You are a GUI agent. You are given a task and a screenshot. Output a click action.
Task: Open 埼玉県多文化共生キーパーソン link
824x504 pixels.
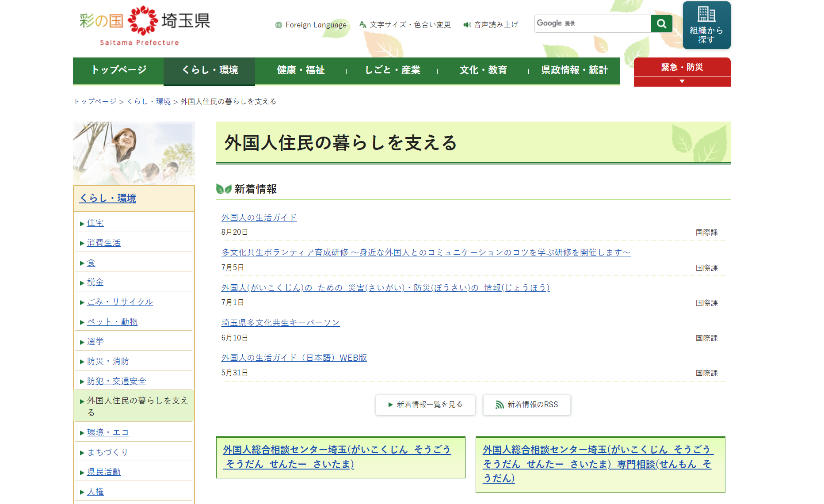[280, 323]
